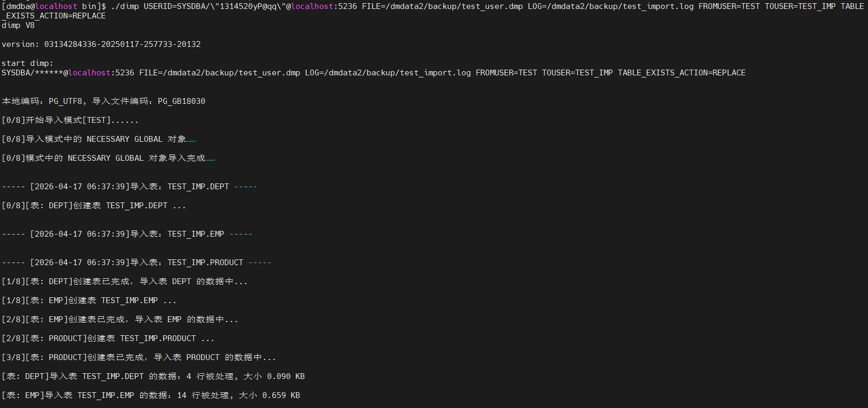Image resolution: width=868 pixels, height=408 pixels.
Task: Click the './dimp' command text
Action: click(125, 6)
